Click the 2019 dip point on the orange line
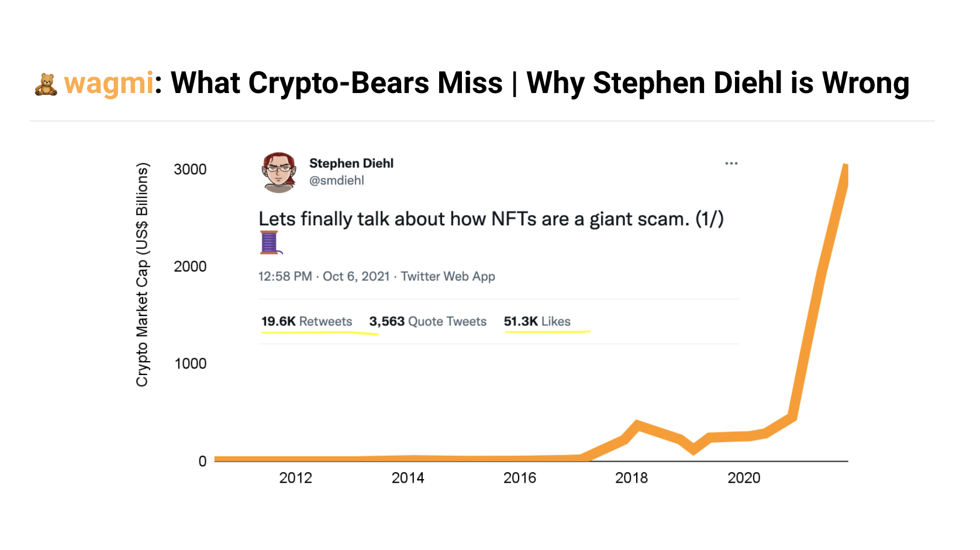 click(x=693, y=453)
